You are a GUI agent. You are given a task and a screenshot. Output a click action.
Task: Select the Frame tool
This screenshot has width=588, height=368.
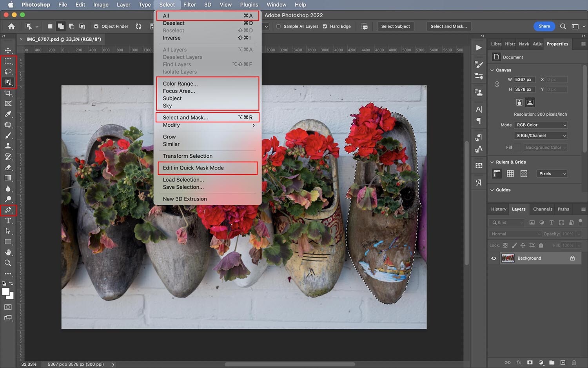pyautogui.click(x=8, y=104)
